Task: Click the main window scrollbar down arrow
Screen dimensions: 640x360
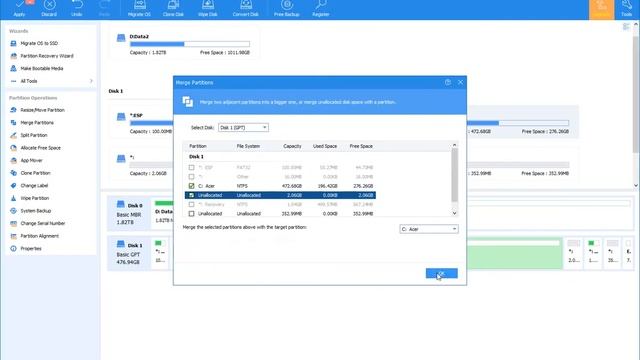Action: coord(636,185)
